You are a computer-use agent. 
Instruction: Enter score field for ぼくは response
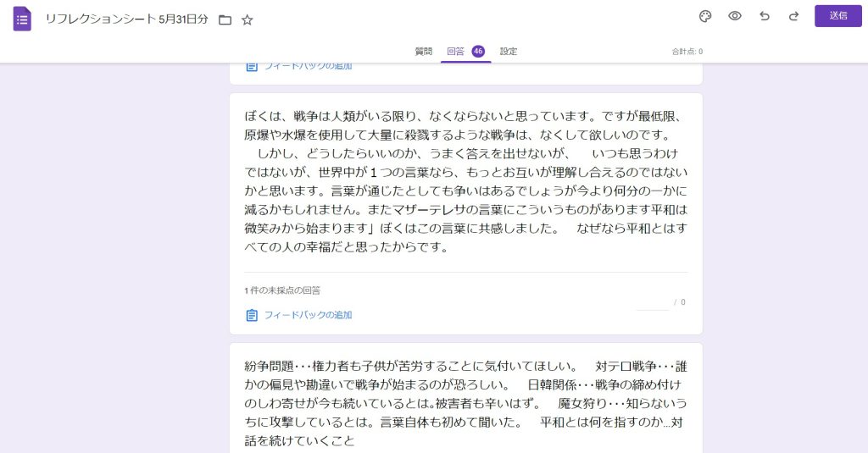pyautogui.click(x=652, y=302)
